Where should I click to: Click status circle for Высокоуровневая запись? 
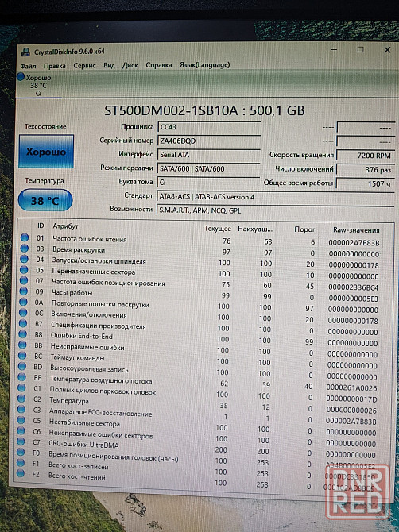pos(22,366)
